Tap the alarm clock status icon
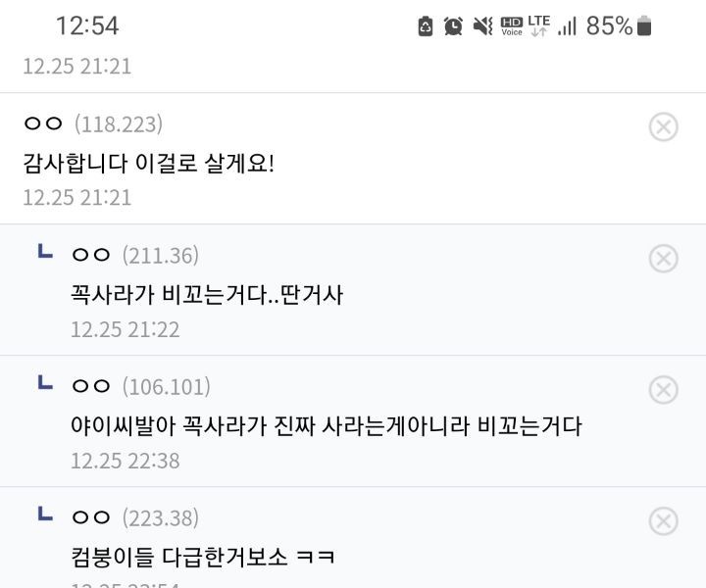706x588 pixels. [x=453, y=26]
